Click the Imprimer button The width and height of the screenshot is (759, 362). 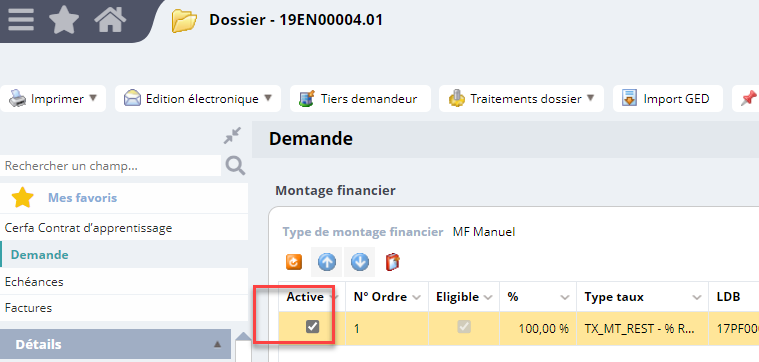pos(53,99)
